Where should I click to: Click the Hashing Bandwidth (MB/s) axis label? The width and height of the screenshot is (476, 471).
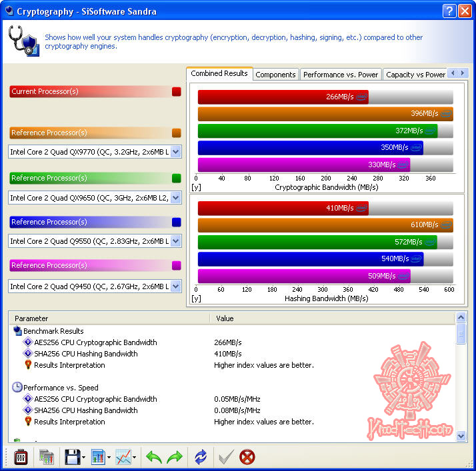click(327, 298)
